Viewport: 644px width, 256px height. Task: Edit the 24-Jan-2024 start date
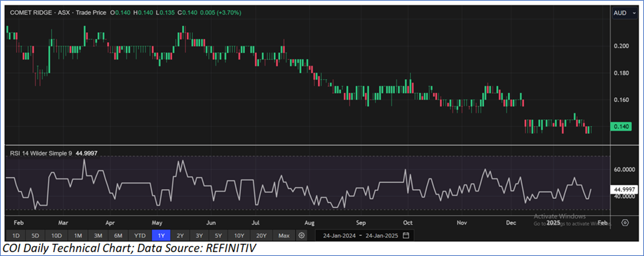(339, 236)
